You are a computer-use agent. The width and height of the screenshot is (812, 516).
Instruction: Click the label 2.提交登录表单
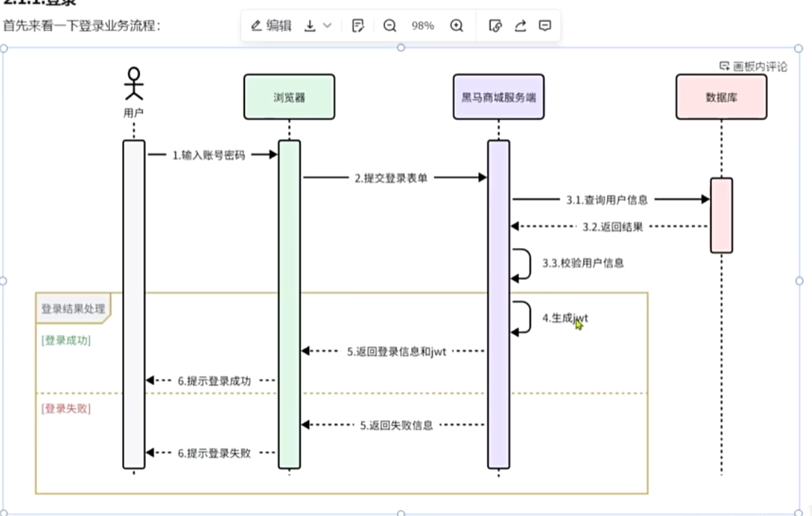coord(391,178)
